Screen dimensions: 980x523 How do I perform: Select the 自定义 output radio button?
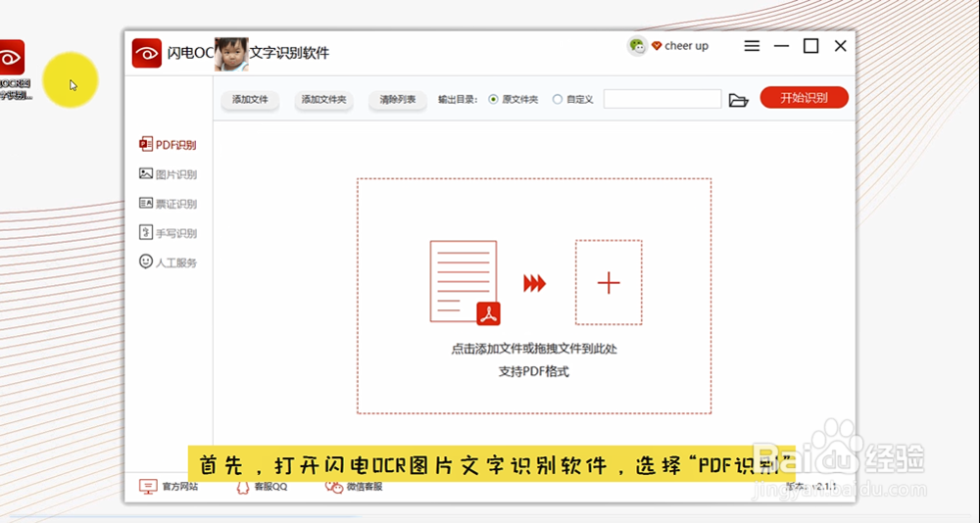(x=558, y=99)
